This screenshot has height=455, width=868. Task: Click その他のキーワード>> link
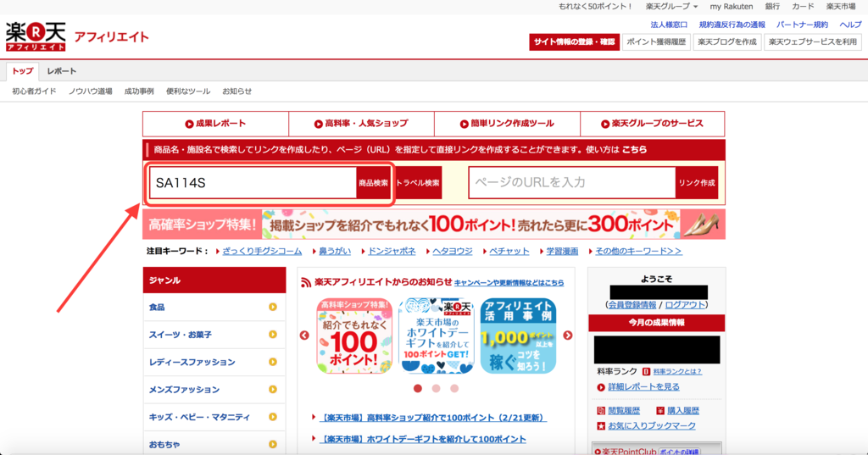pos(638,252)
